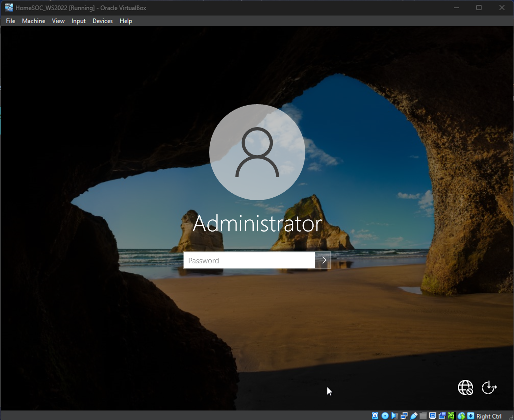Click the Password input field
Screen dimensions: 514x420
pyautogui.click(x=249, y=260)
